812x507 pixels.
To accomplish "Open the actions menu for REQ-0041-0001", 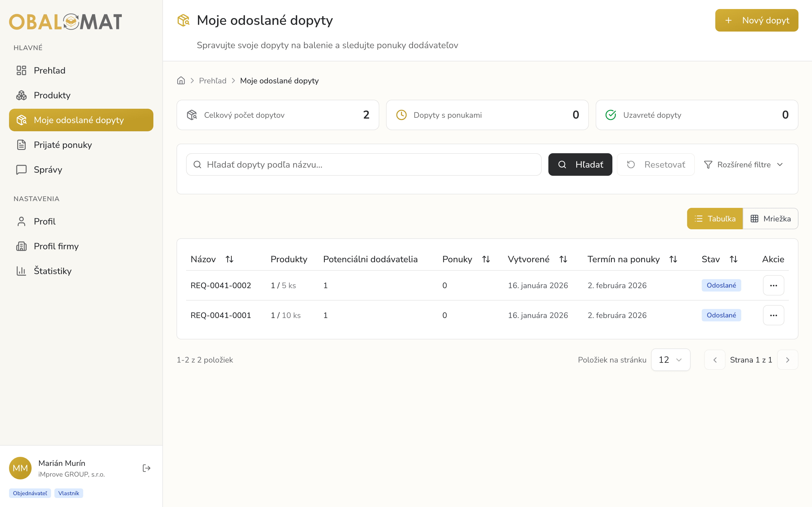I will pyautogui.click(x=773, y=315).
